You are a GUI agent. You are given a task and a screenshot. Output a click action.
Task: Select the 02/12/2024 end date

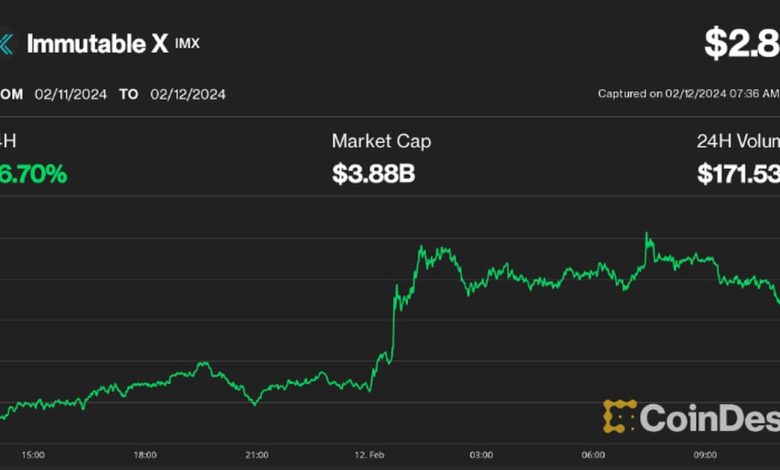point(188,94)
